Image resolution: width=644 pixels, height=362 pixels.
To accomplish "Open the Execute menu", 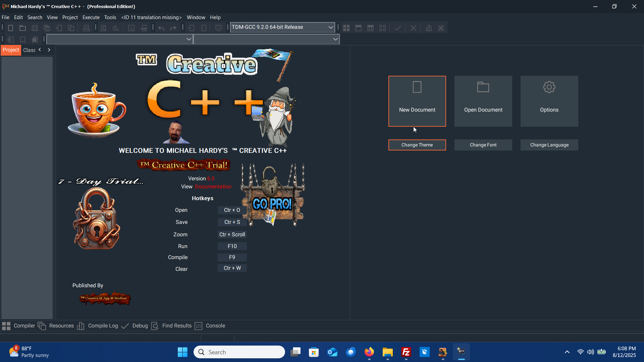I will [91, 17].
